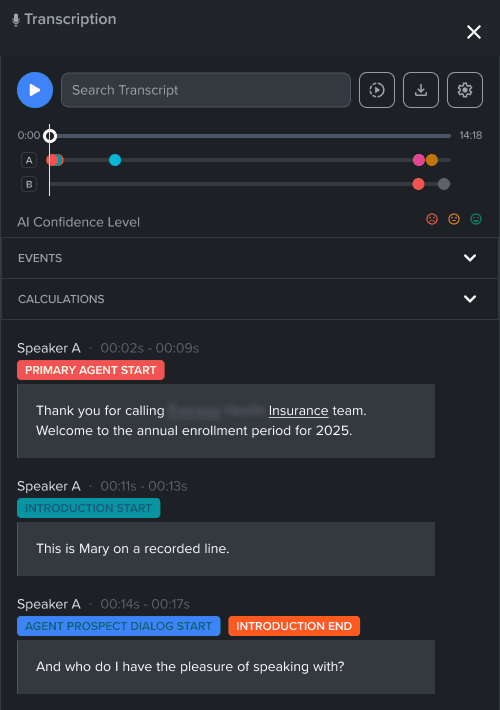Viewport: 500px width, 710px height.
Task: Expand the EVENTS section
Action: 250,258
